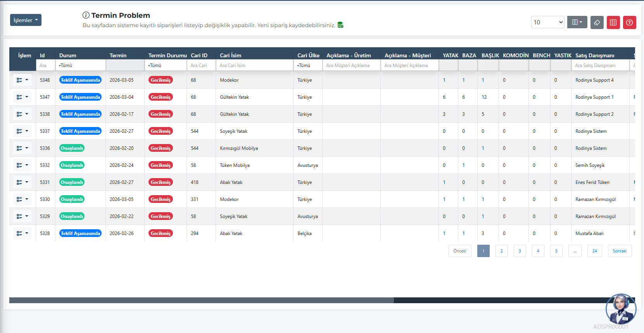Click the red columns icon button

(x=613, y=22)
